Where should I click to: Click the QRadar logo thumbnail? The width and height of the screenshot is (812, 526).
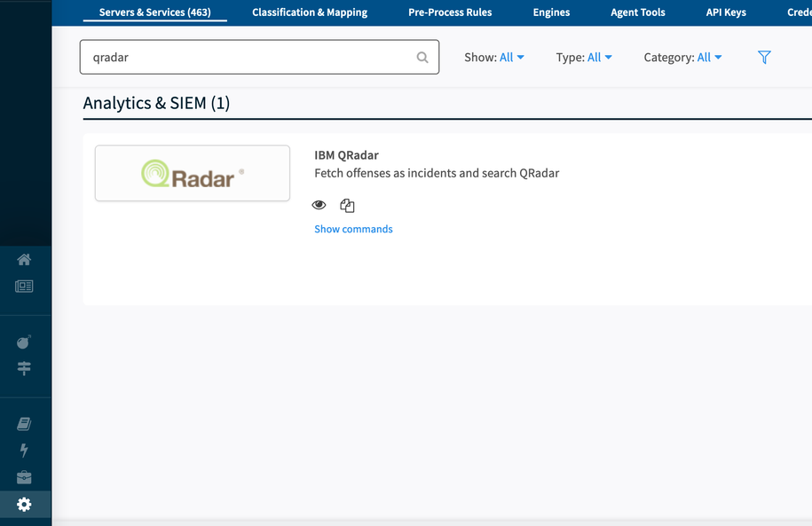tap(192, 173)
